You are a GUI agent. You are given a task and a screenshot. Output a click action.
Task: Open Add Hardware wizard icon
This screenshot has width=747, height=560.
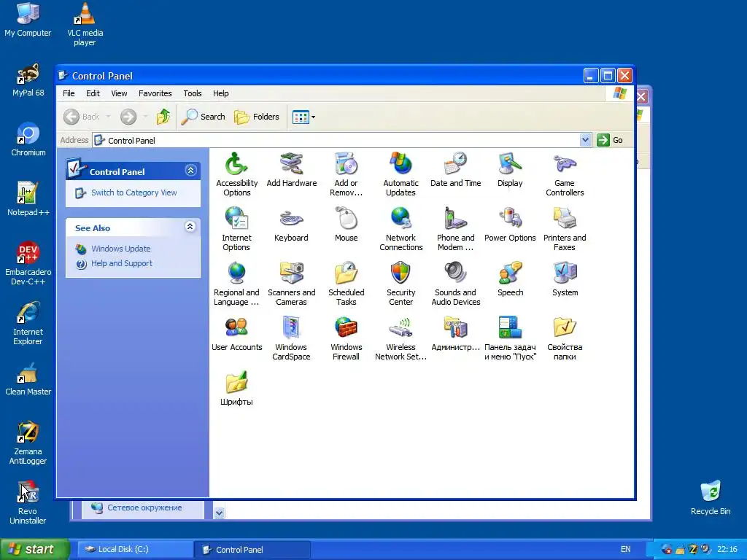click(x=292, y=164)
